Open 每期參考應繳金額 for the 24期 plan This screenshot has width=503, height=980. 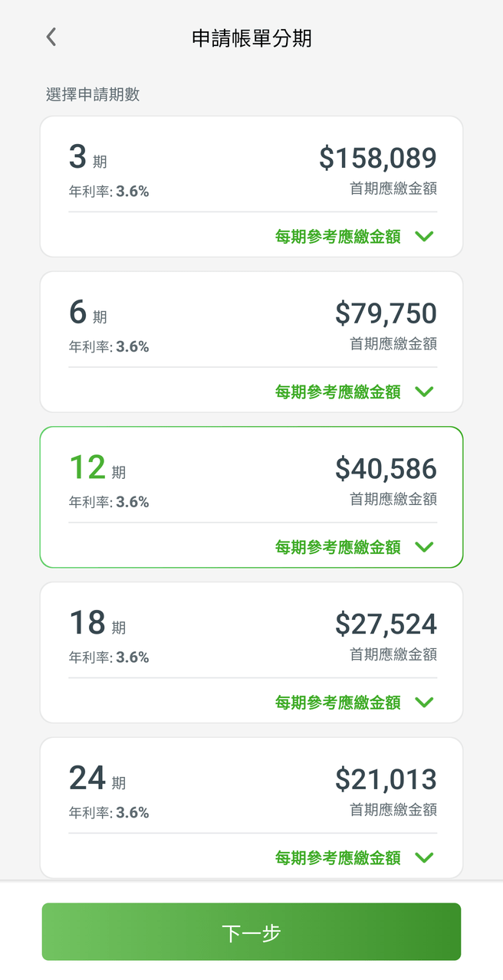(337, 857)
